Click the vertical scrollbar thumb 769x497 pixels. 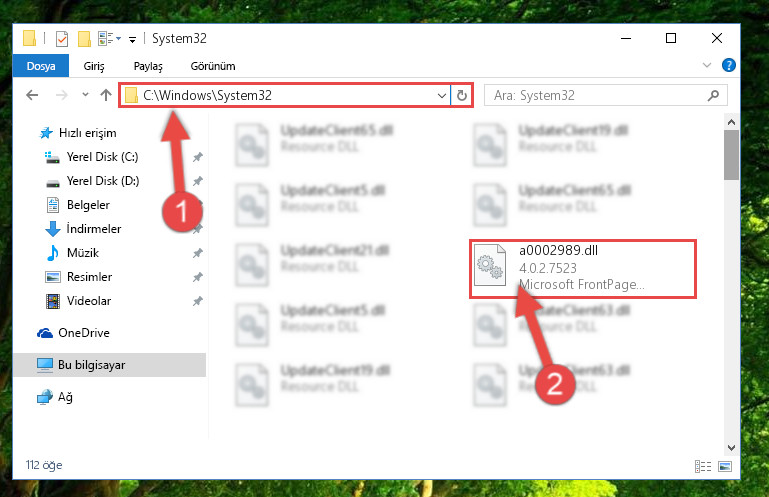click(x=731, y=155)
